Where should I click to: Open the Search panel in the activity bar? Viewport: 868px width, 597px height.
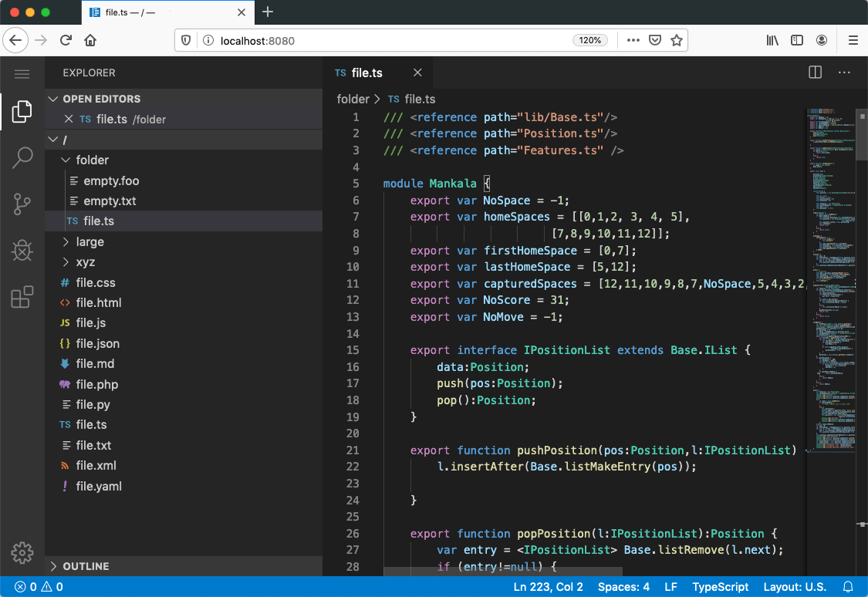coord(22,157)
